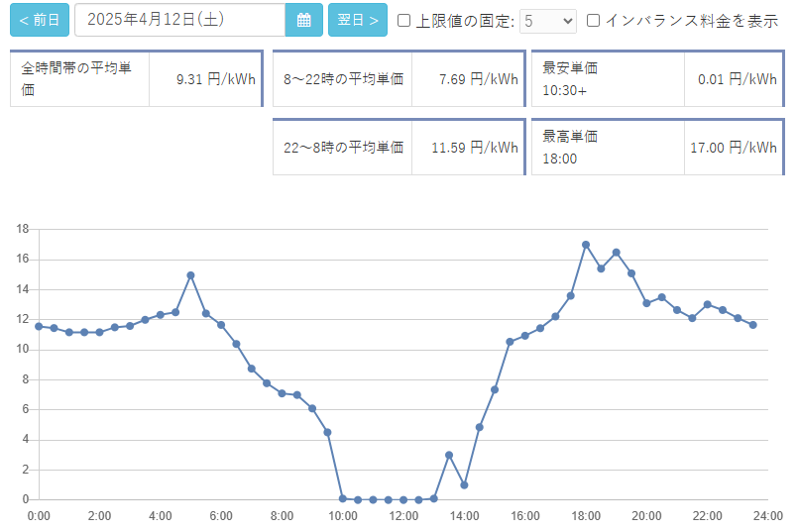Click the 22〜8時の平均単価 label
The width and height of the screenshot is (798, 532).
tap(344, 148)
